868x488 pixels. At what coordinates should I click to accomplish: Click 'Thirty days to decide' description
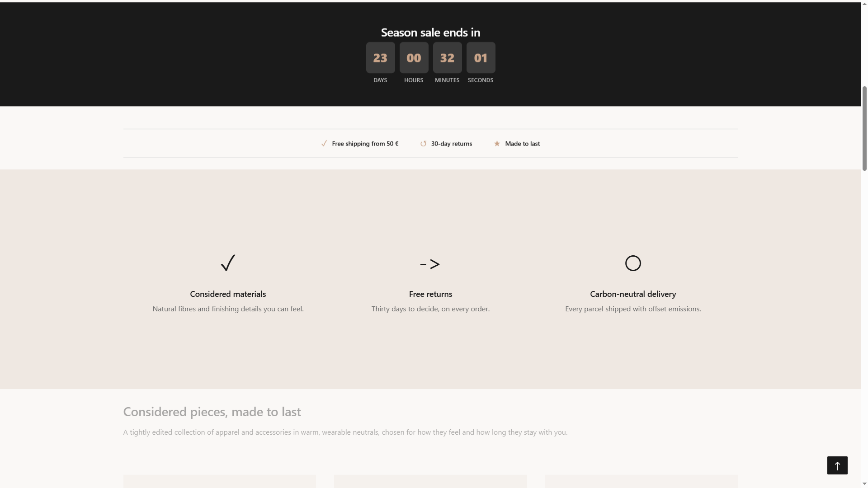coord(430,309)
